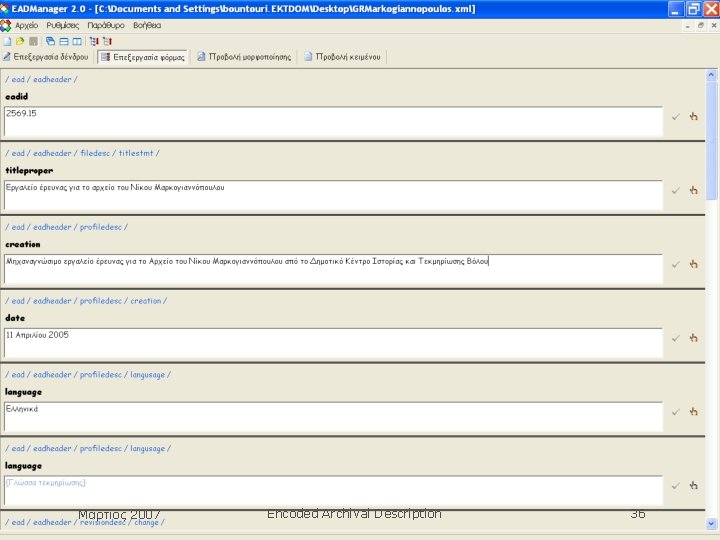Switch to Επεξεργασία δένδρου tab
The image size is (720, 540).
click(x=46, y=57)
